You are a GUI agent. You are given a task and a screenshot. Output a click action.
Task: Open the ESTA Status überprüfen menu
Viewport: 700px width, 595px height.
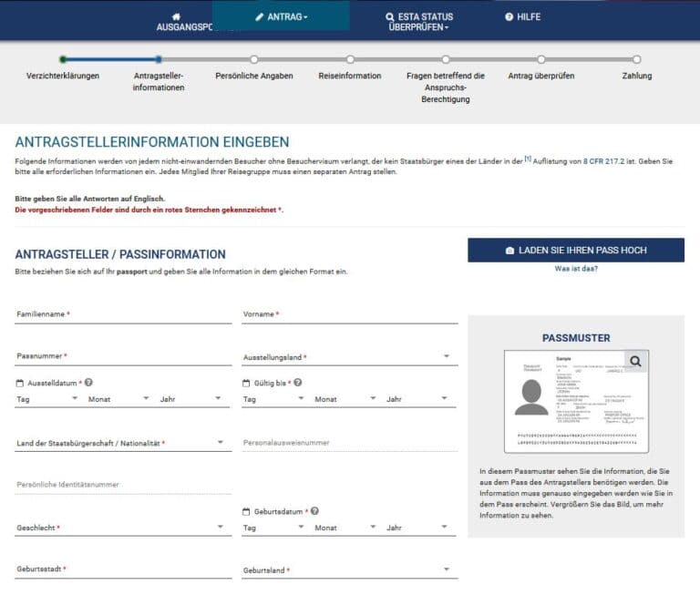[x=419, y=22]
